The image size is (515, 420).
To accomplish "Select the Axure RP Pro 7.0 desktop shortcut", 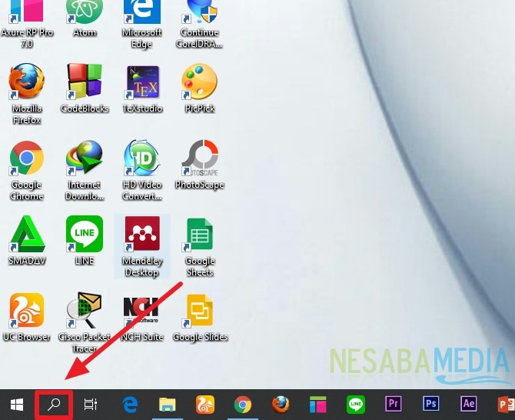I will pyautogui.click(x=27, y=23).
